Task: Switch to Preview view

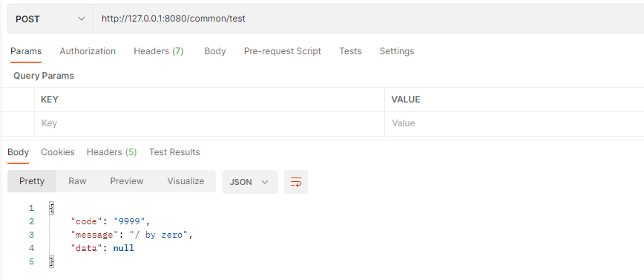Action: (127, 181)
